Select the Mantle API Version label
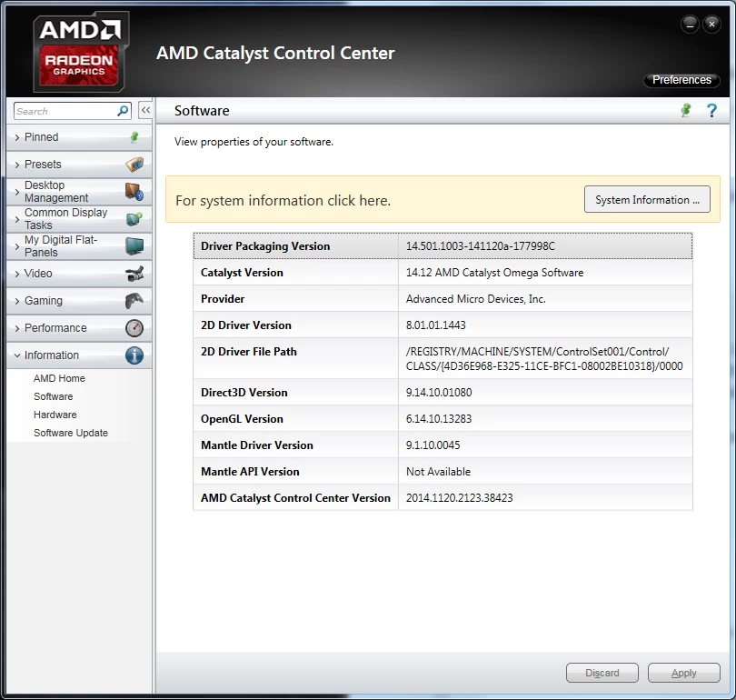 250,471
